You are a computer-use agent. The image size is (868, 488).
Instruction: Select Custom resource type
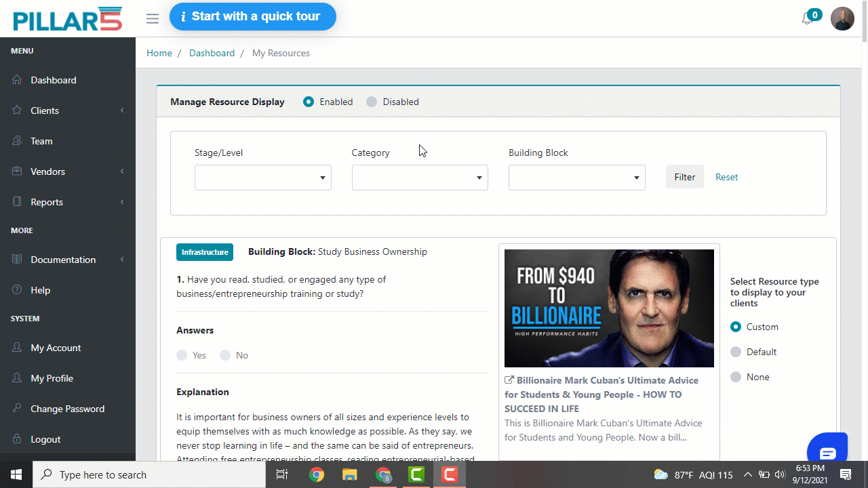click(x=736, y=327)
